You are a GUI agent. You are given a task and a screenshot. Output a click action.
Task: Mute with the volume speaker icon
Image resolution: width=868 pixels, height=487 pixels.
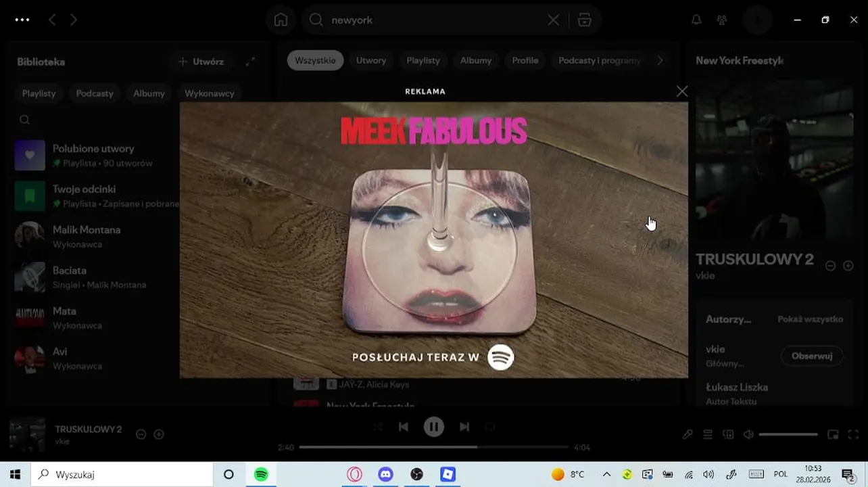click(748, 434)
